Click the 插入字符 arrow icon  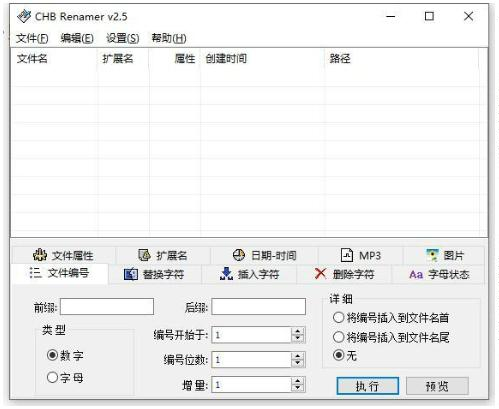tap(226, 274)
